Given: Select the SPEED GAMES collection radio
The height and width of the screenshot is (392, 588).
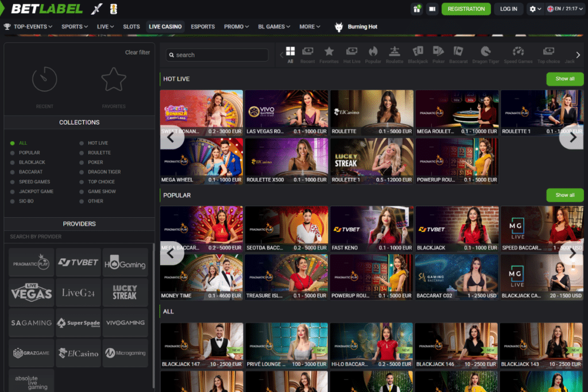Looking at the screenshot, I should 13,182.
